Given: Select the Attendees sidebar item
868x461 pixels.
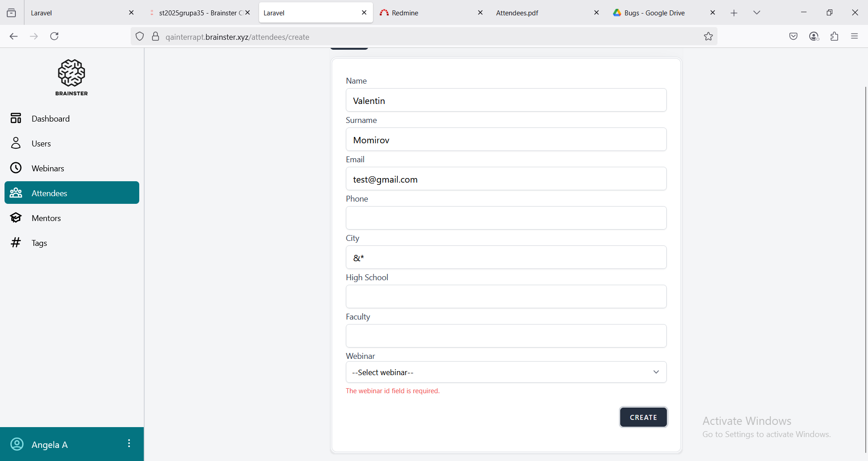Looking at the screenshot, I should click(x=72, y=193).
